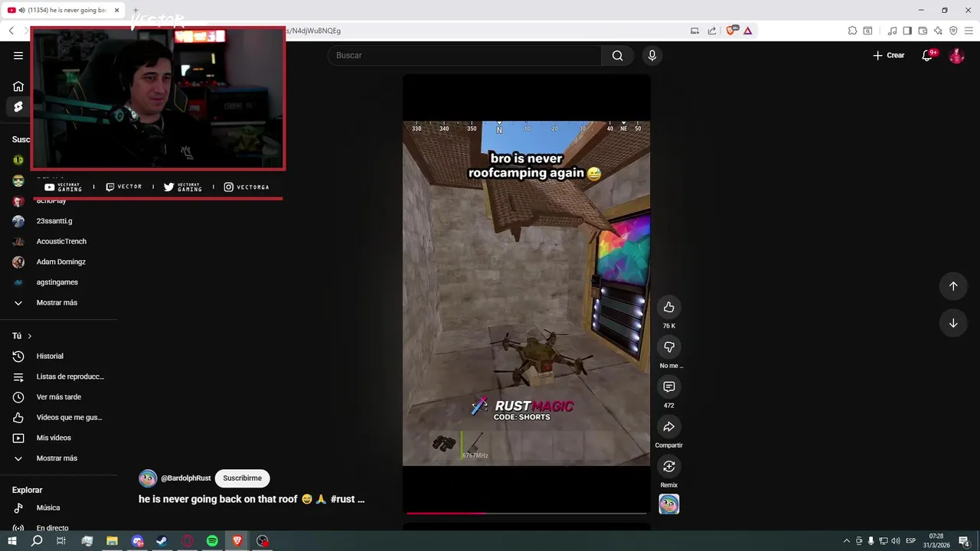
Task: Open the Windows Start menu
Action: pos(11,541)
